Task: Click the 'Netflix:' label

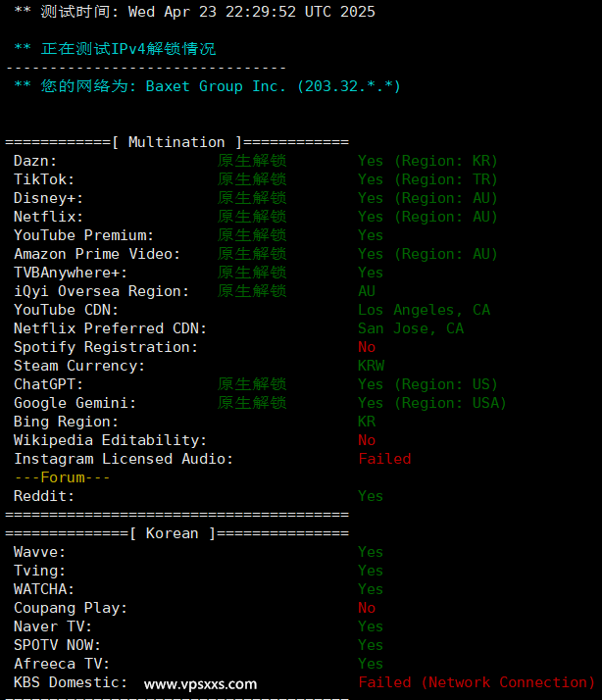Action: 48,217
